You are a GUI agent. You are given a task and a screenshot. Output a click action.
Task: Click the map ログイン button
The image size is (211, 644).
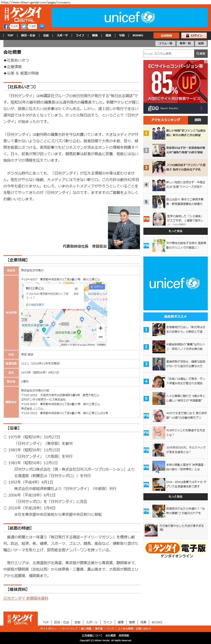(x=97, y=286)
